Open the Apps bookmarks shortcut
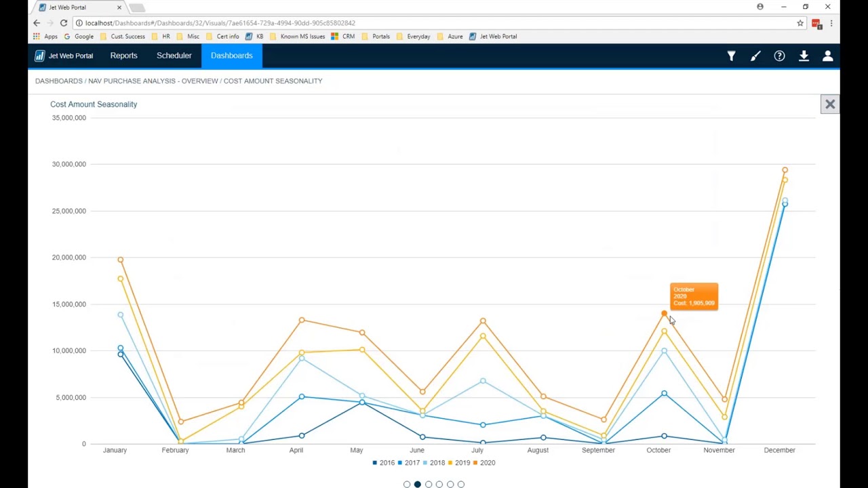 point(45,37)
